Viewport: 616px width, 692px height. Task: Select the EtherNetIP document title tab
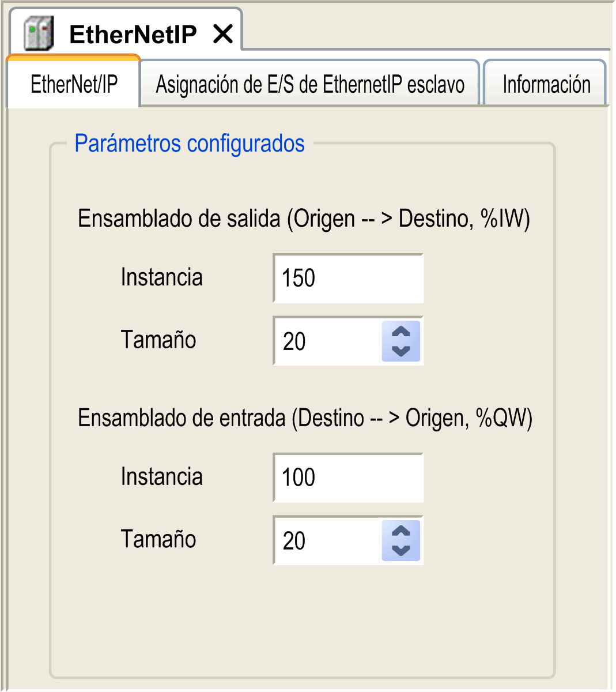tap(133, 35)
